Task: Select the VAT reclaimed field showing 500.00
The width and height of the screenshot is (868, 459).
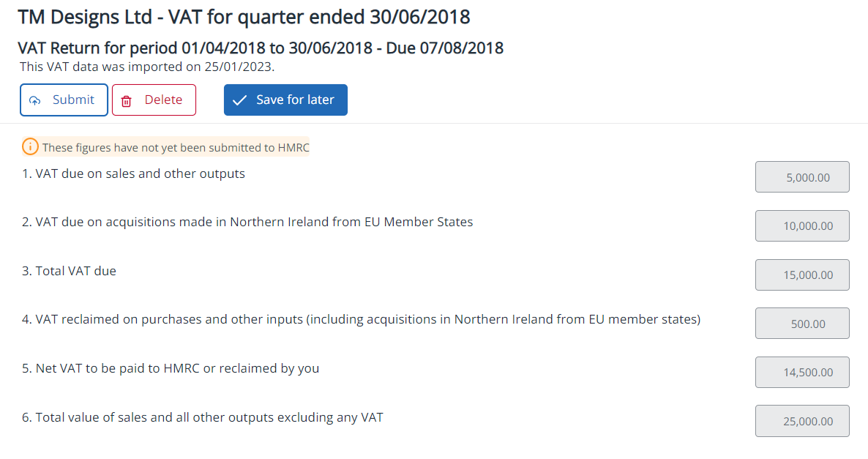Action: coord(802,324)
